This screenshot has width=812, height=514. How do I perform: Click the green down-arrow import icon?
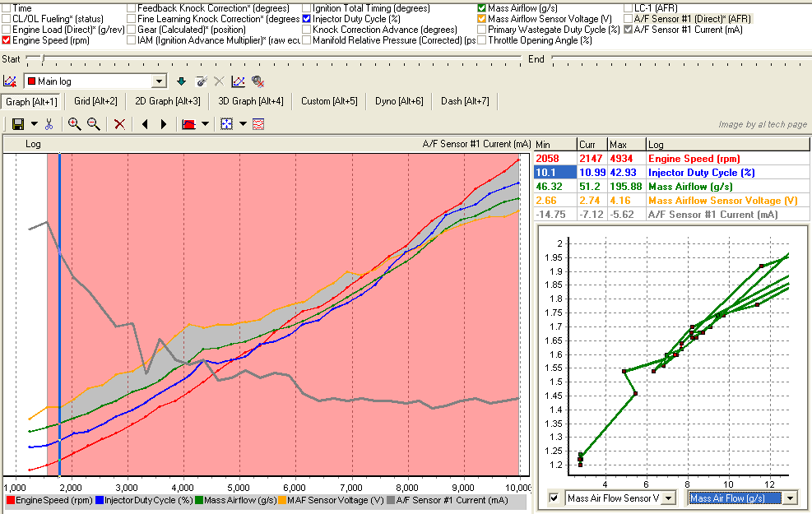182,81
